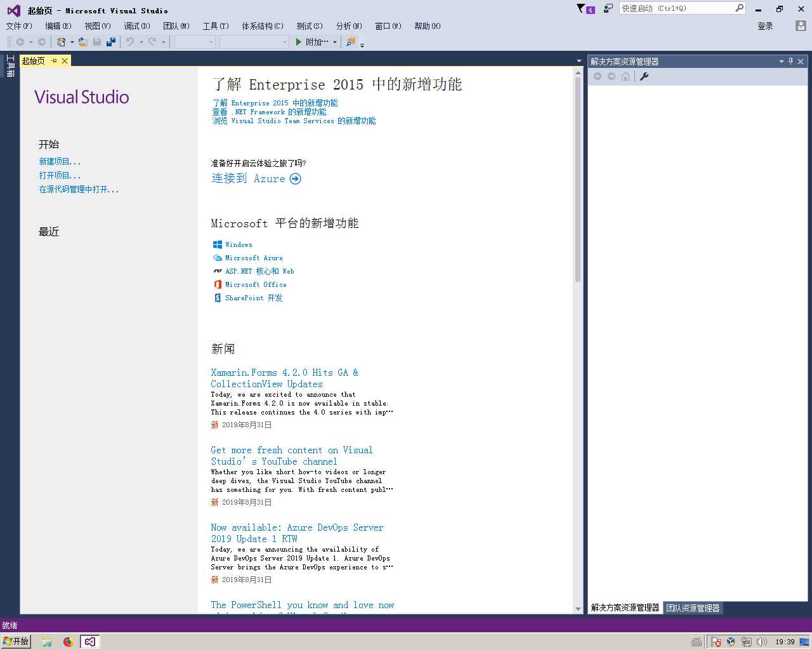812x650 pixels.
Task: Expand the new project dropdown arrow
Action: (x=72, y=43)
